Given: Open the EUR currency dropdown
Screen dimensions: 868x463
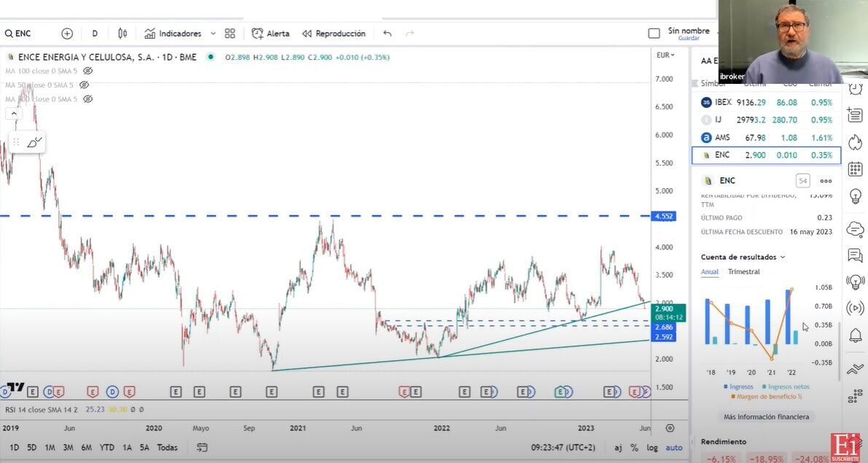Looking at the screenshot, I should tap(665, 55).
